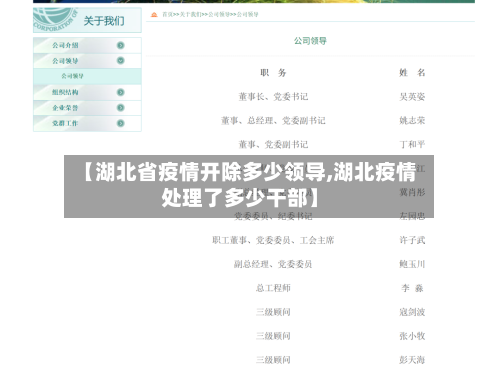The height and width of the screenshot is (374, 500).
Task: Open the 企业荣誉 sidebar menu item
Action: click(87, 108)
